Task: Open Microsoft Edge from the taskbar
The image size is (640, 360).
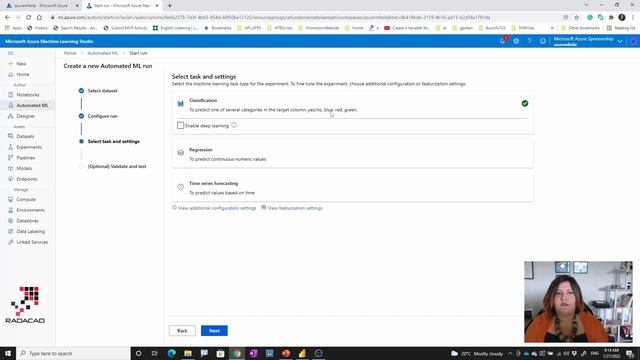Action: (171, 353)
